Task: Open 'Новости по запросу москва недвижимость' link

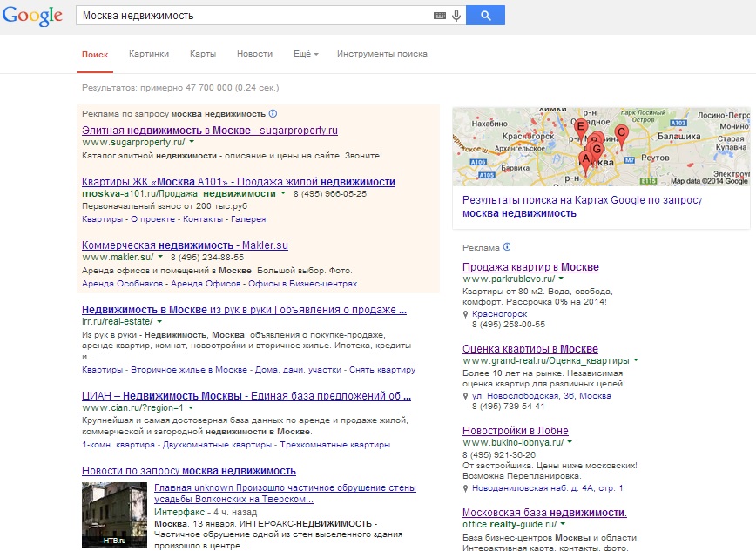Action: (188, 471)
